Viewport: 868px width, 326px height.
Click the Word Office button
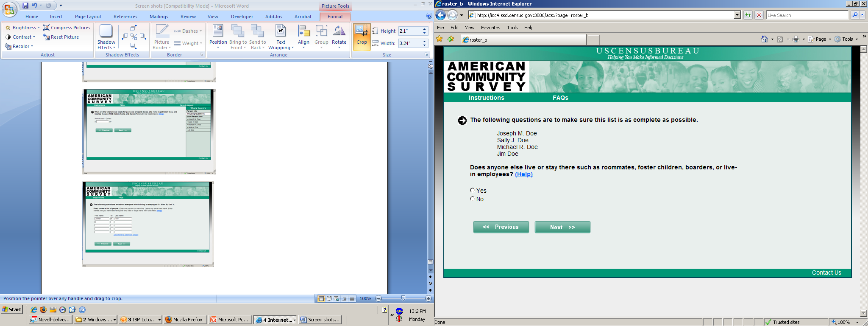pyautogui.click(x=9, y=8)
